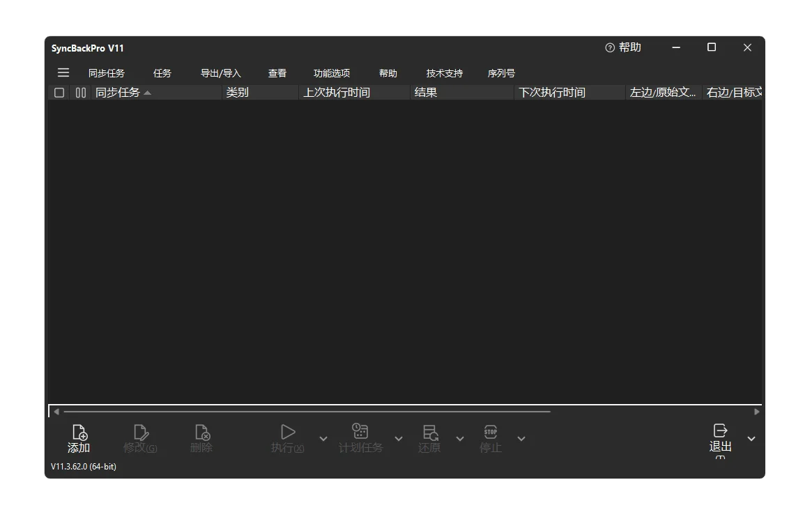Click the 还原 (Restore) toolbar button
The width and height of the screenshot is (812, 512).
429,439
